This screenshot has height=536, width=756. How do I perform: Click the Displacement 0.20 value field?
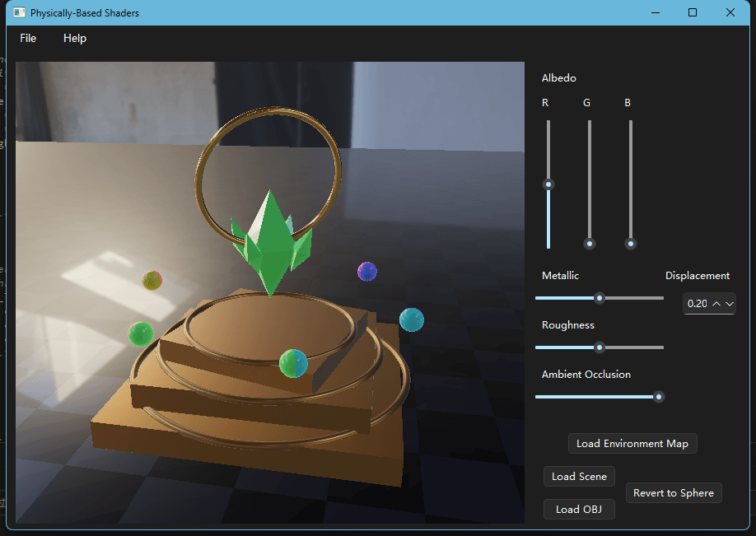click(698, 304)
